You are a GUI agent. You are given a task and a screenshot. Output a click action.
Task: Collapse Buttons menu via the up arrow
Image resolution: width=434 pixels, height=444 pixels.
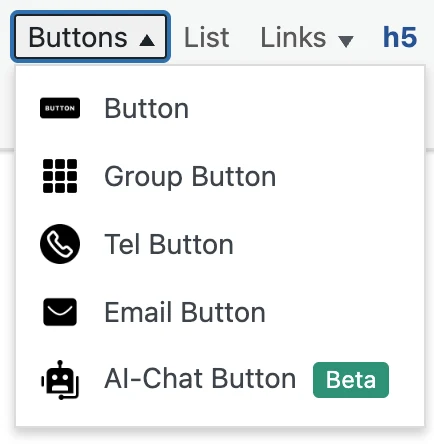coord(147,41)
